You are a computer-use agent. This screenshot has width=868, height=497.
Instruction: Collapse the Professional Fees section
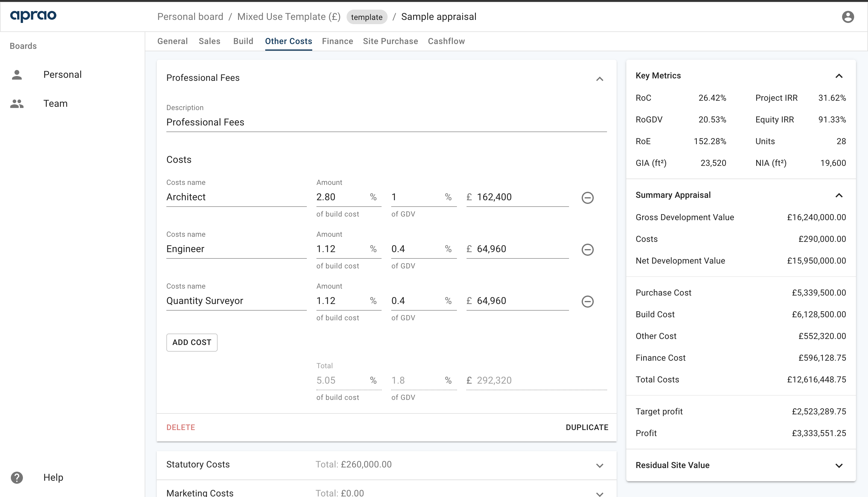tap(599, 79)
